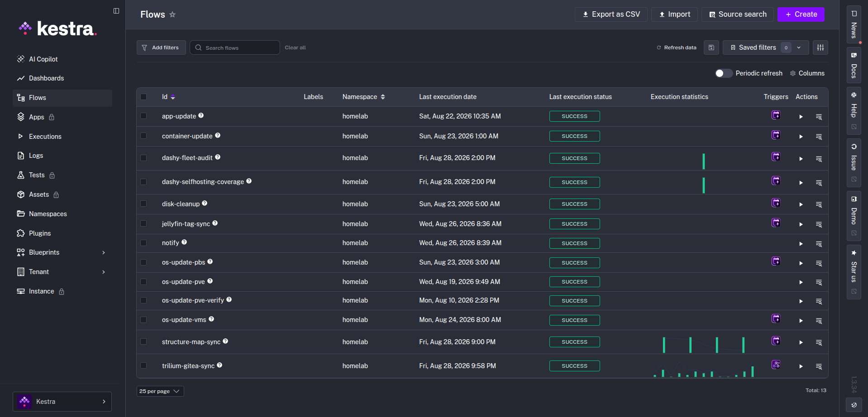Change the 25 per page selector

(160, 391)
